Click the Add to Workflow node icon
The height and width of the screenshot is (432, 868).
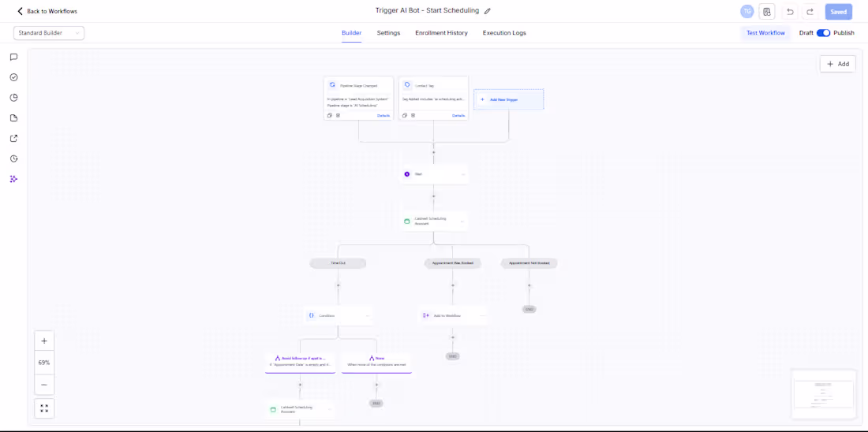click(x=425, y=315)
